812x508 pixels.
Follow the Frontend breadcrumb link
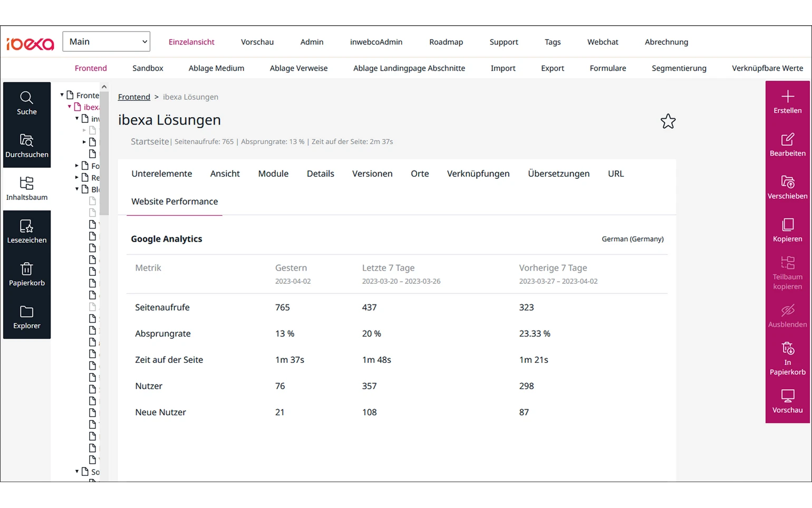(x=134, y=97)
